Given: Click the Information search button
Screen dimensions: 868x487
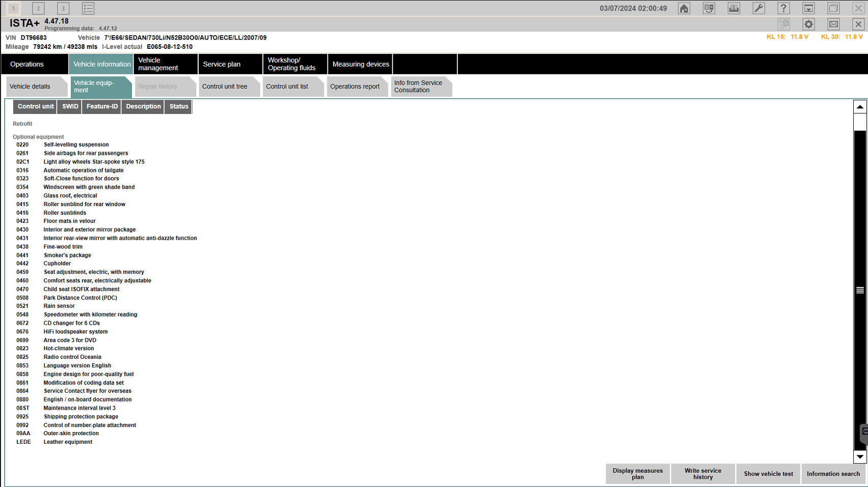Looking at the screenshot, I should click(833, 474).
